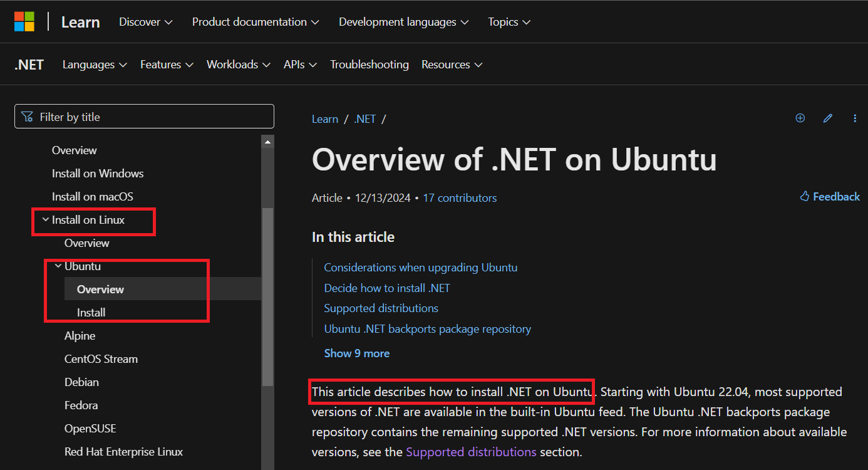Click the edit pencil icon
The height and width of the screenshot is (470, 868).
pos(828,118)
